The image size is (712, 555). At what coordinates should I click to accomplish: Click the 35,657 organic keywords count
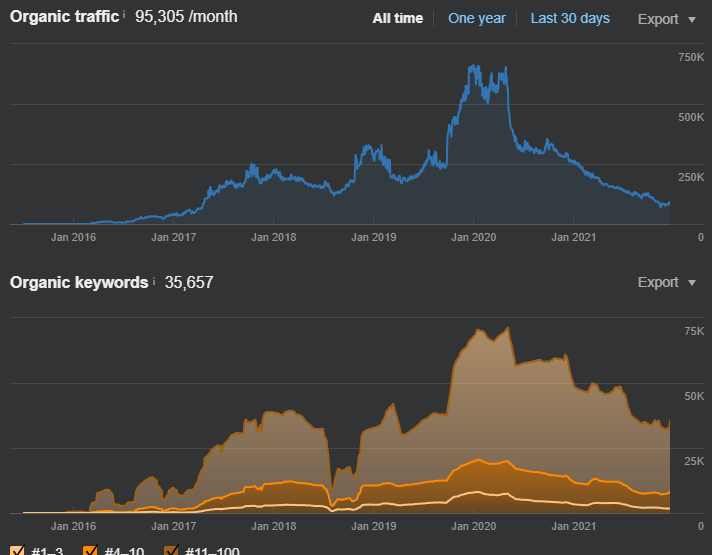[x=189, y=282]
